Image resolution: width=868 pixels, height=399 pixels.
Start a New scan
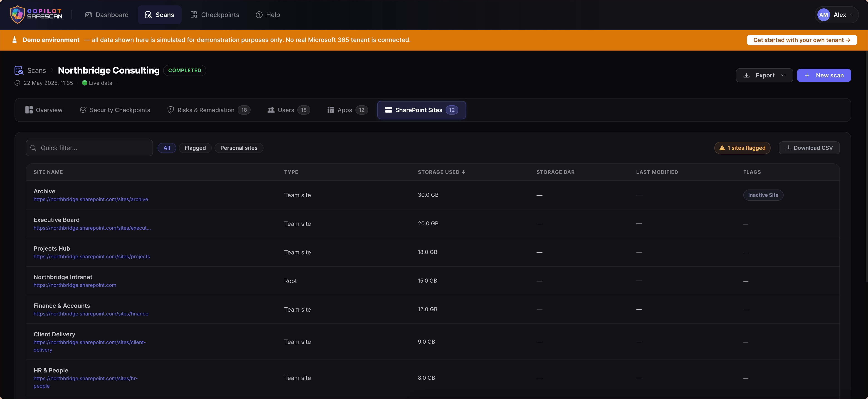[824, 76]
